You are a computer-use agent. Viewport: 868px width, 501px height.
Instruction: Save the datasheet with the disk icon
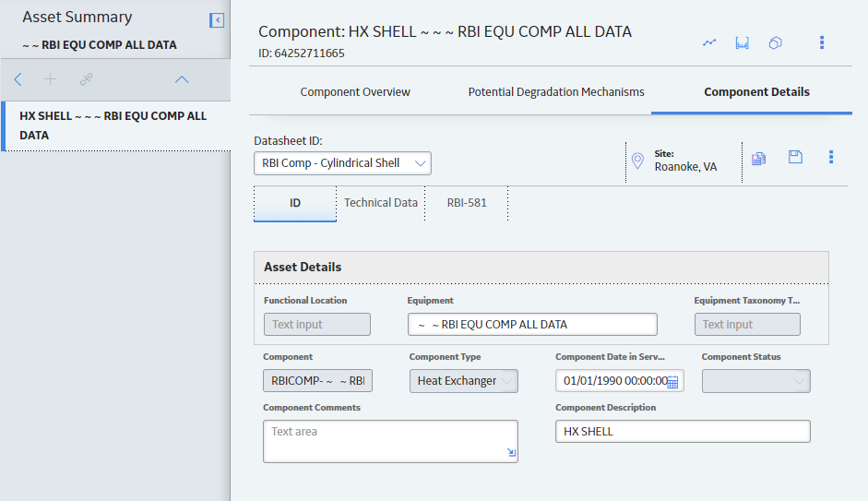click(x=795, y=157)
